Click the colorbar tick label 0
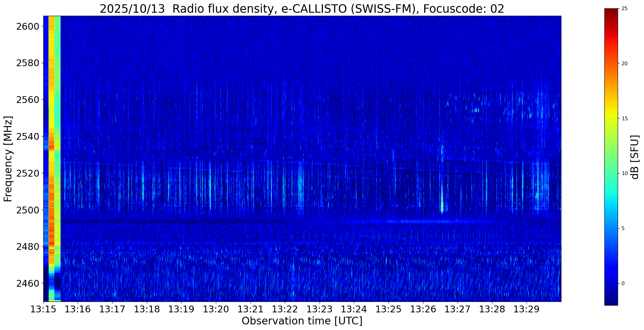Viewport: 644px width, 330px height. coord(623,283)
